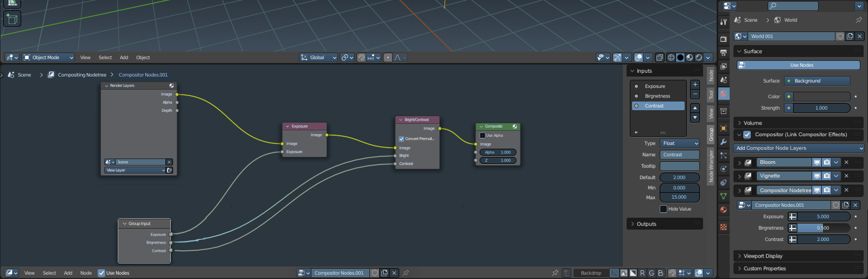
Task: Switch to the Node Wrangler sidebar tab
Action: (711, 166)
